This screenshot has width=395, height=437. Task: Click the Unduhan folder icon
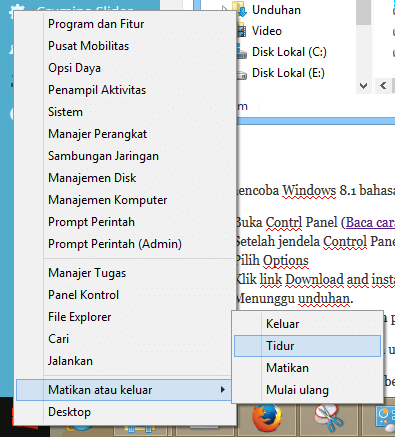coord(240,9)
